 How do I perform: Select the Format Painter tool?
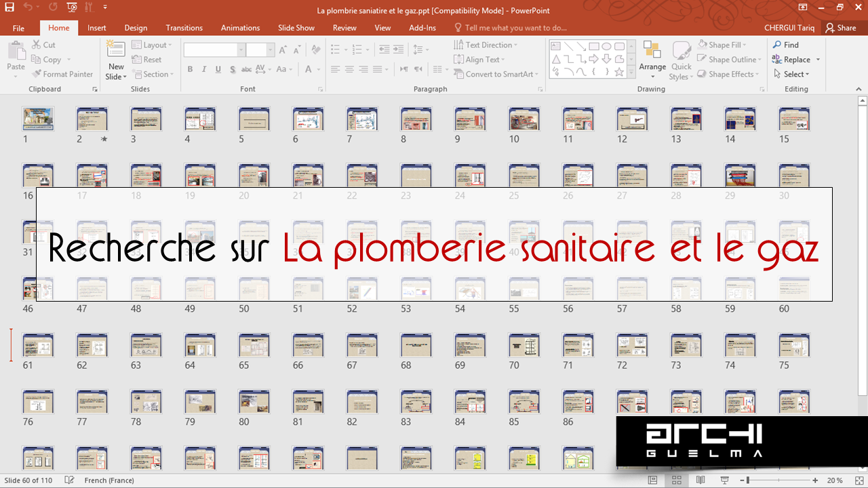pos(62,75)
